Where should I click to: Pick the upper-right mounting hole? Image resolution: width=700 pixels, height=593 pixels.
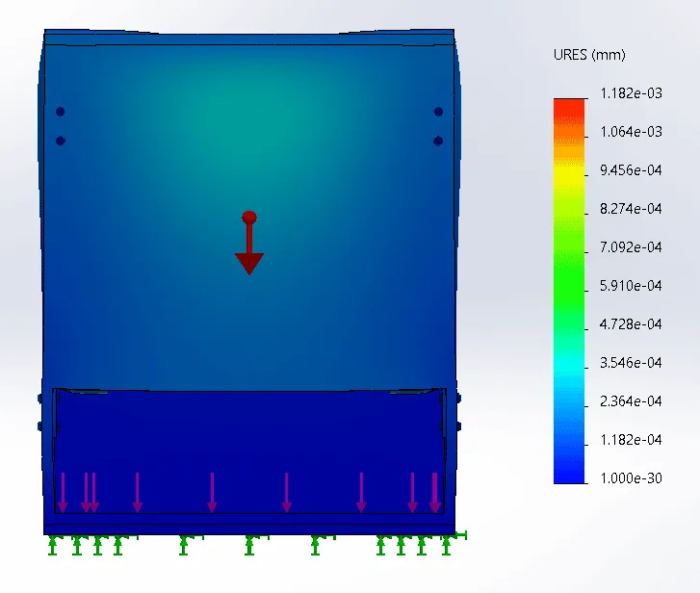(x=438, y=112)
